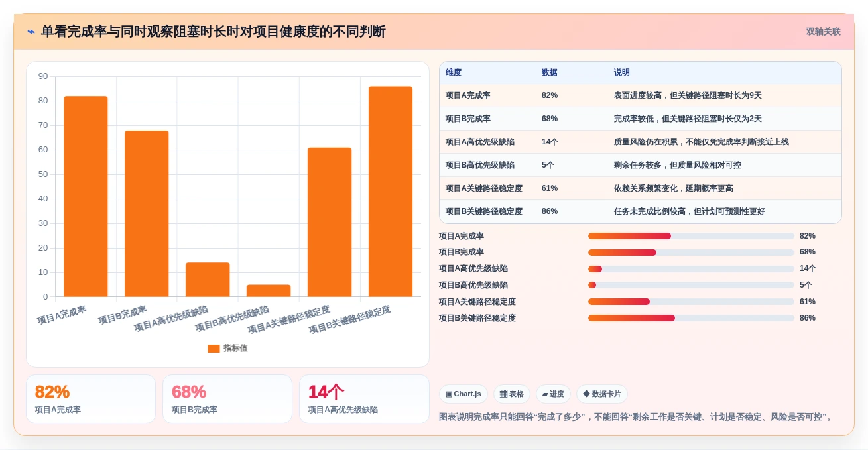The image size is (868, 450).
Task: Click the 项目A高优先级缺陷 chart bar
Action: pos(208,280)
